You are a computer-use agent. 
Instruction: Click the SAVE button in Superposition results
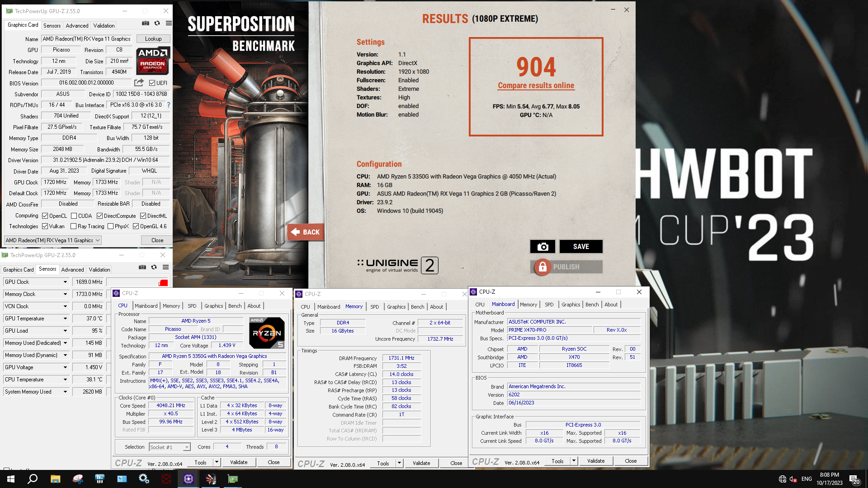click(581, 247)
